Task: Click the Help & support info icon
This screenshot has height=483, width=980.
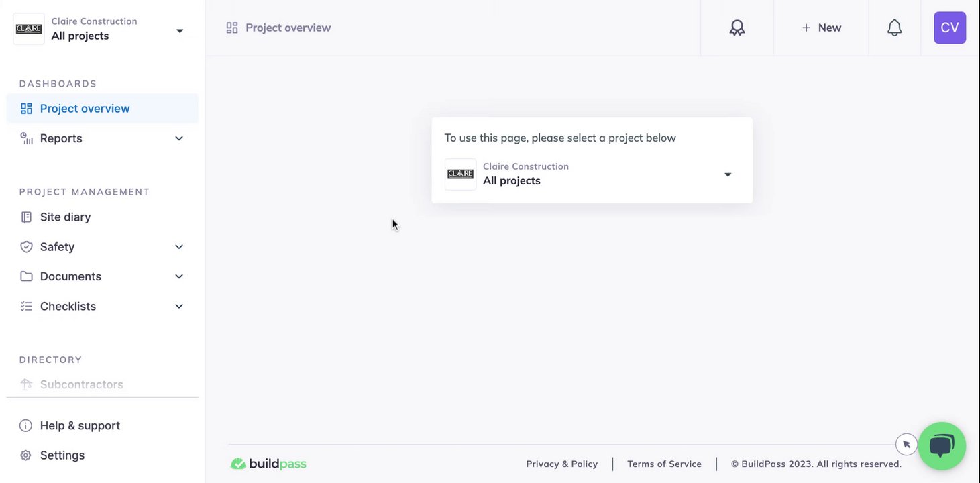Action: click(x=26, y=425)
